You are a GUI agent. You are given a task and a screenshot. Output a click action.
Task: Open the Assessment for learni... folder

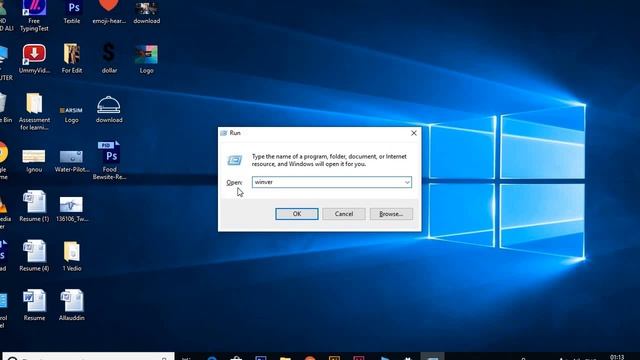(x=34, y=111)
